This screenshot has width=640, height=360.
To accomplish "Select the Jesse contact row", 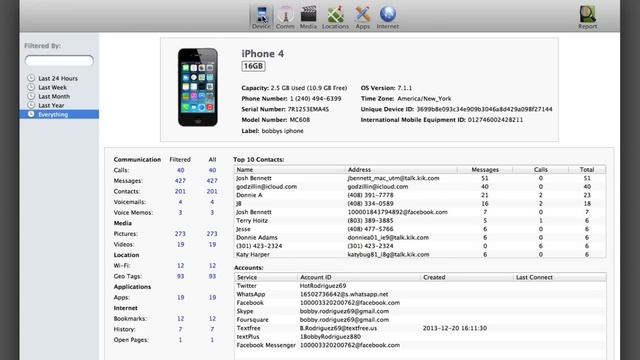I will [420, 229].
